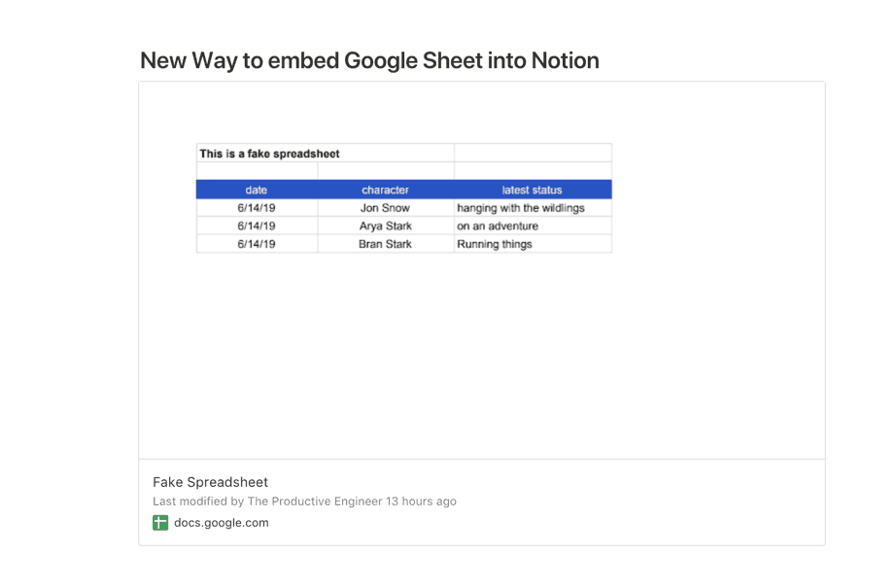The image size is (896, 588).
Task: Click the green Google Sheets icon
Action: click(x=160, y=522)
